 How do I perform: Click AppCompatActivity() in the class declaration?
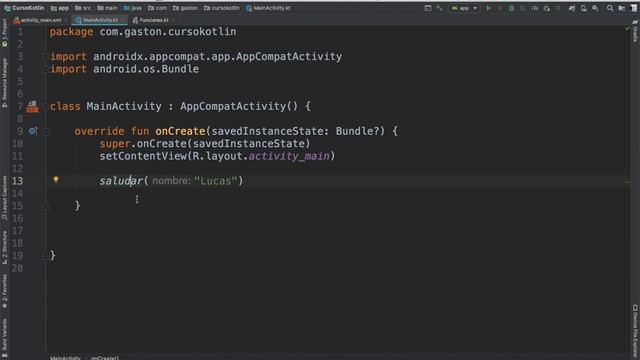click(x=239, y=106)
